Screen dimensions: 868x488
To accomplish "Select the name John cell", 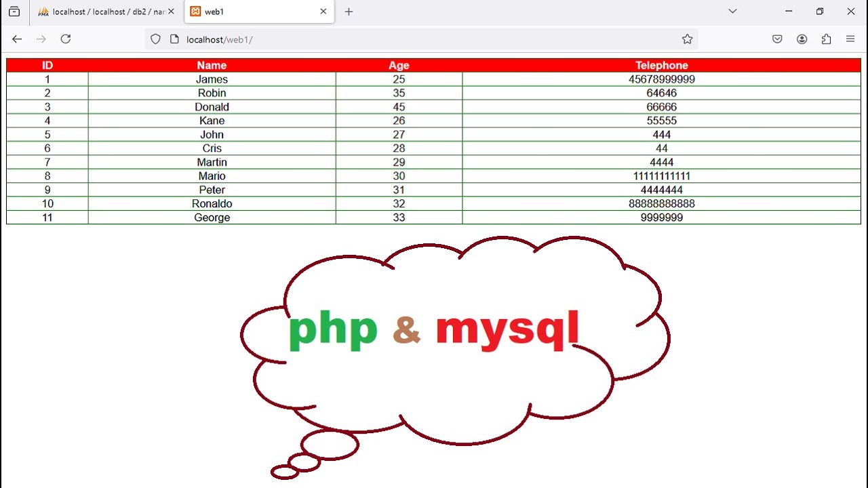I will 212,135.
